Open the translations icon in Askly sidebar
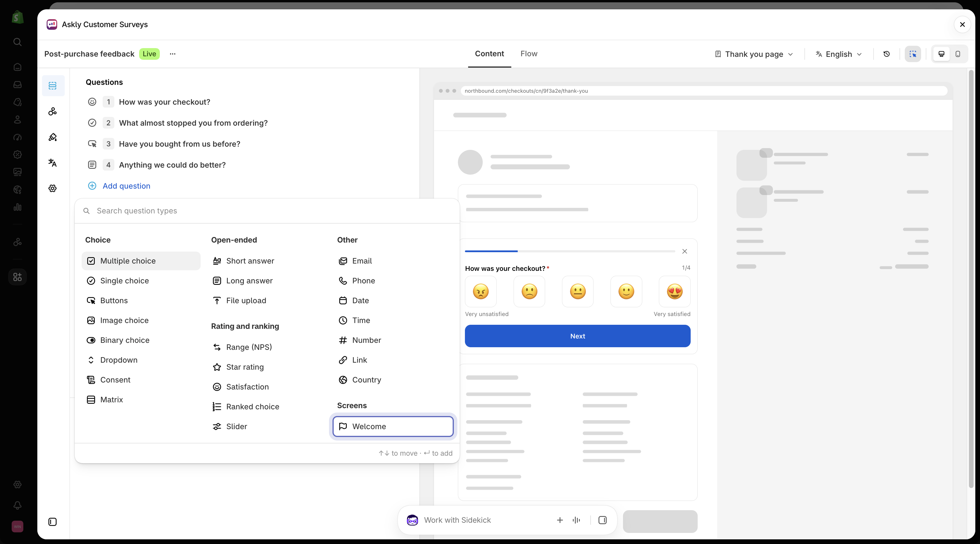The height and width of the screenshot is (544, 980). tap(52, 163)
